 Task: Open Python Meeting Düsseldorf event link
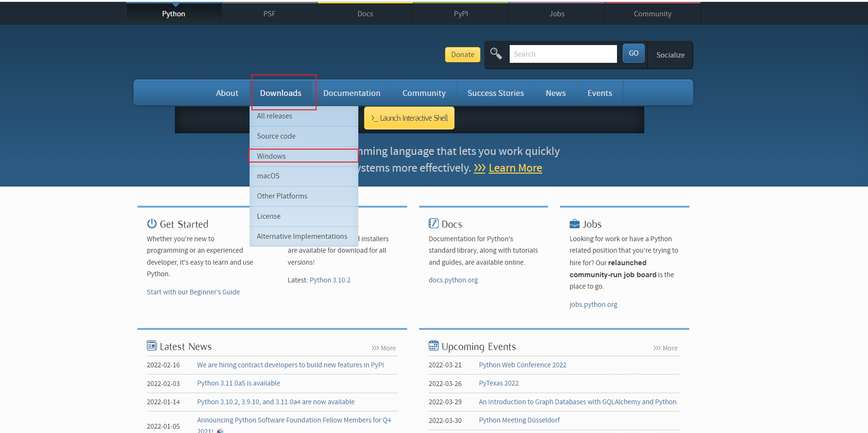pos(519,420)
